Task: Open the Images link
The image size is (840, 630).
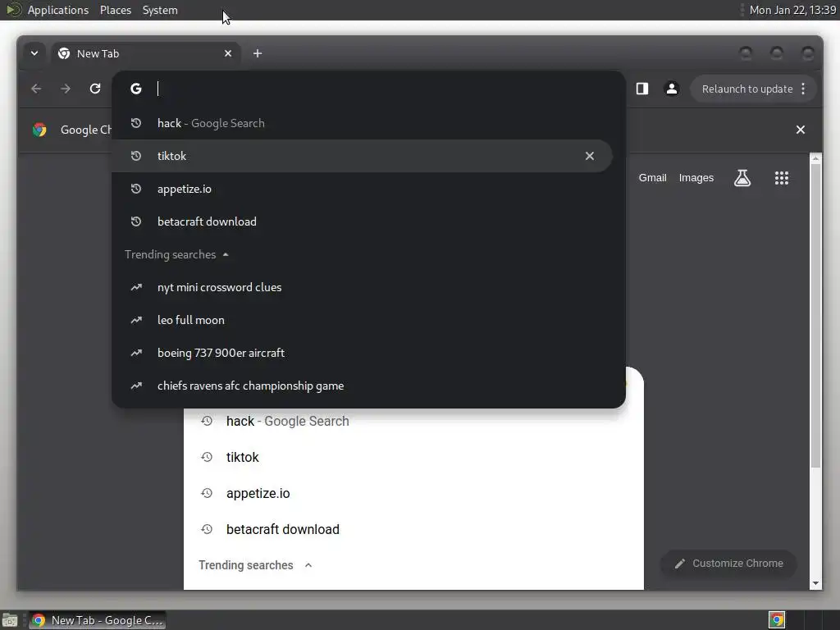Action: [x=696, y=178]
